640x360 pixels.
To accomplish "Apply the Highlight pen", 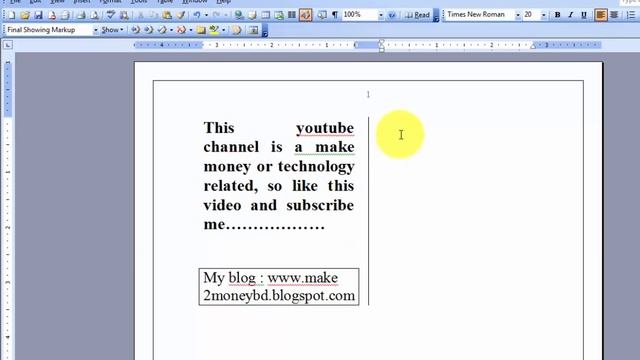I will (214, 30).
